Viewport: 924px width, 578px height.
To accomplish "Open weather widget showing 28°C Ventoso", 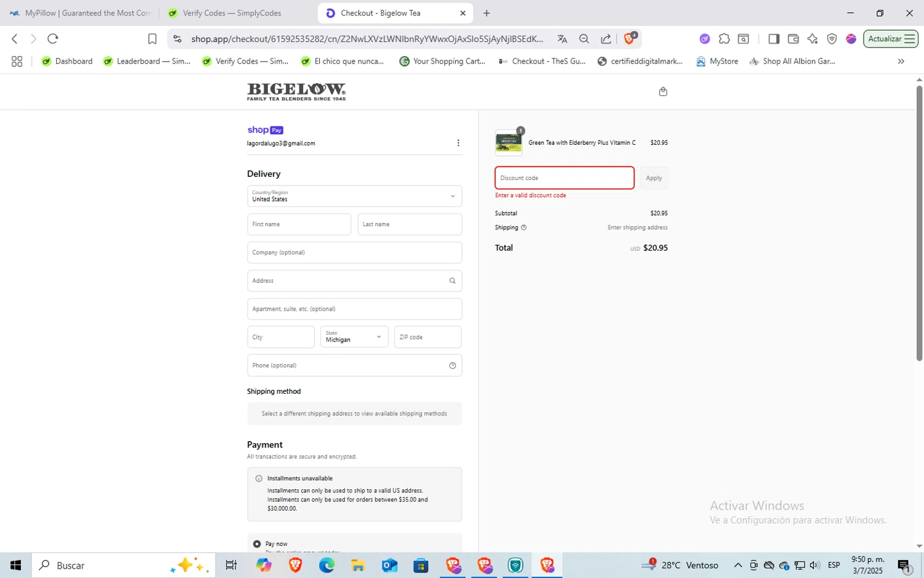I will tap(680, 565).
